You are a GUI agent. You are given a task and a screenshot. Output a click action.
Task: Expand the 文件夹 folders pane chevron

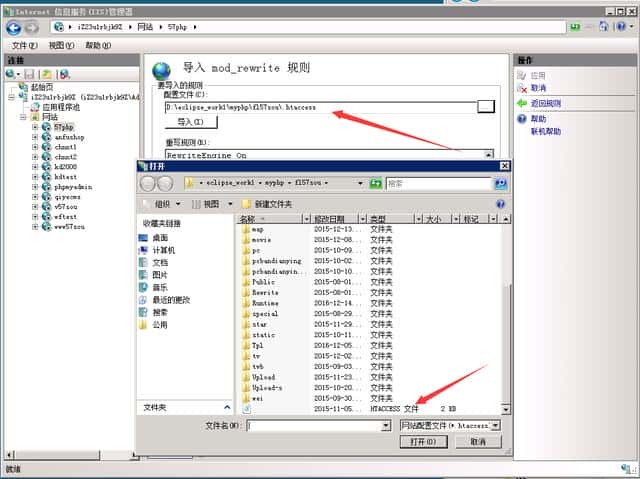(x=227, y=407)
